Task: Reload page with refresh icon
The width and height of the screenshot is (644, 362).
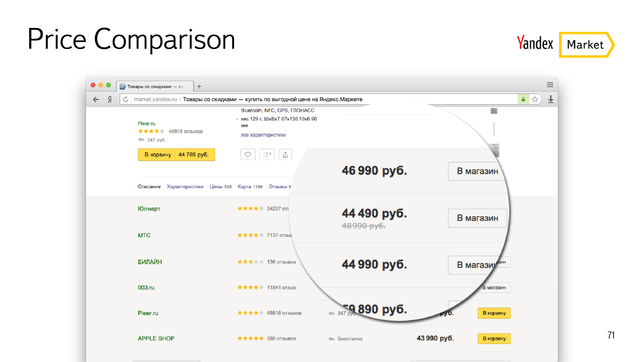Action: click(x=126, y=99)
